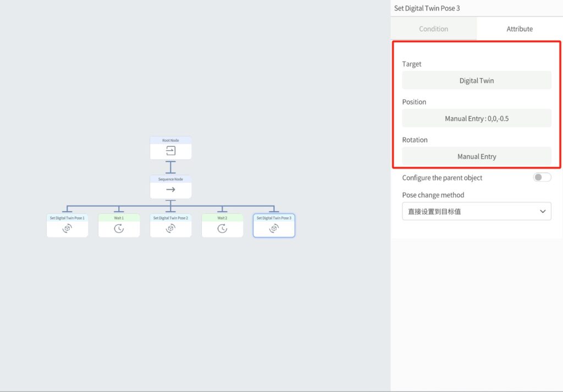Select the Set Digital Twin Pose 1 icon
This screenshot has width=563, height=392.
tap(67, 228)
